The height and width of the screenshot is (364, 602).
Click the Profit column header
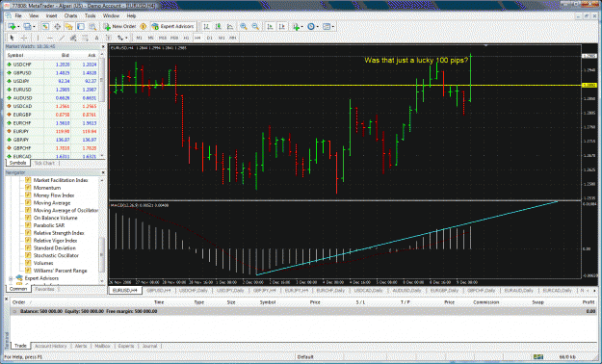tap(589, 302)
